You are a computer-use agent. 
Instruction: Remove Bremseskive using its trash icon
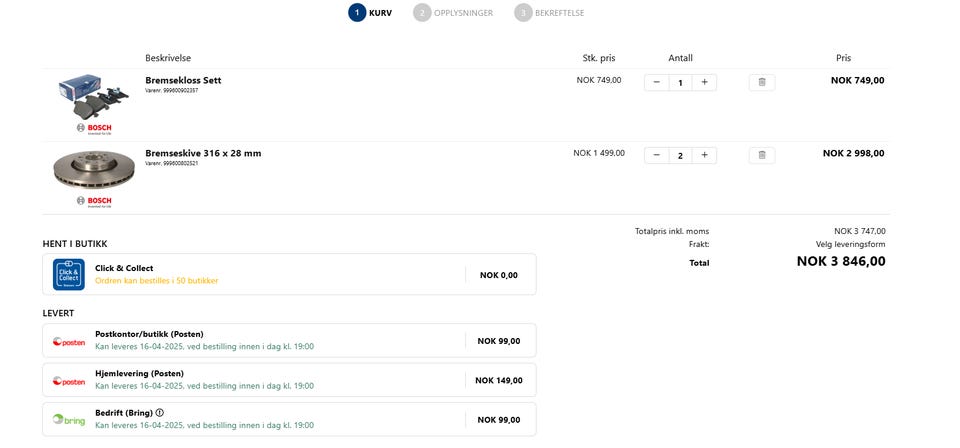761,155
